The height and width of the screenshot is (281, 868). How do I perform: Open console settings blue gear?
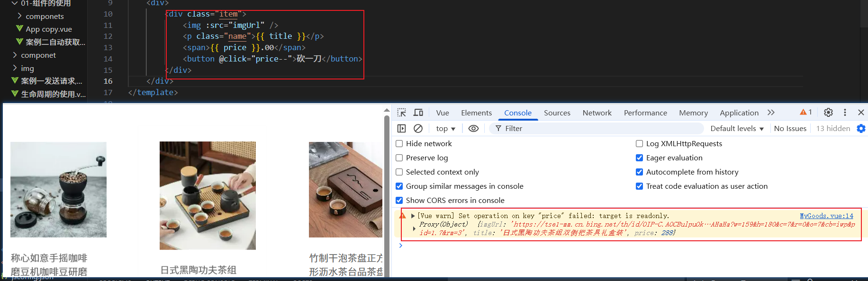tap(861, 129)
